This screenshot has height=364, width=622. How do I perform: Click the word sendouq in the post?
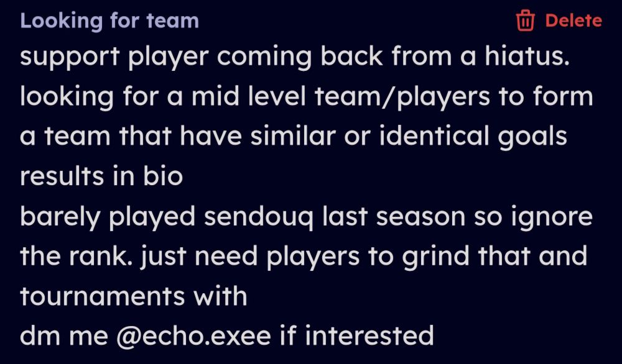point(258,217)
